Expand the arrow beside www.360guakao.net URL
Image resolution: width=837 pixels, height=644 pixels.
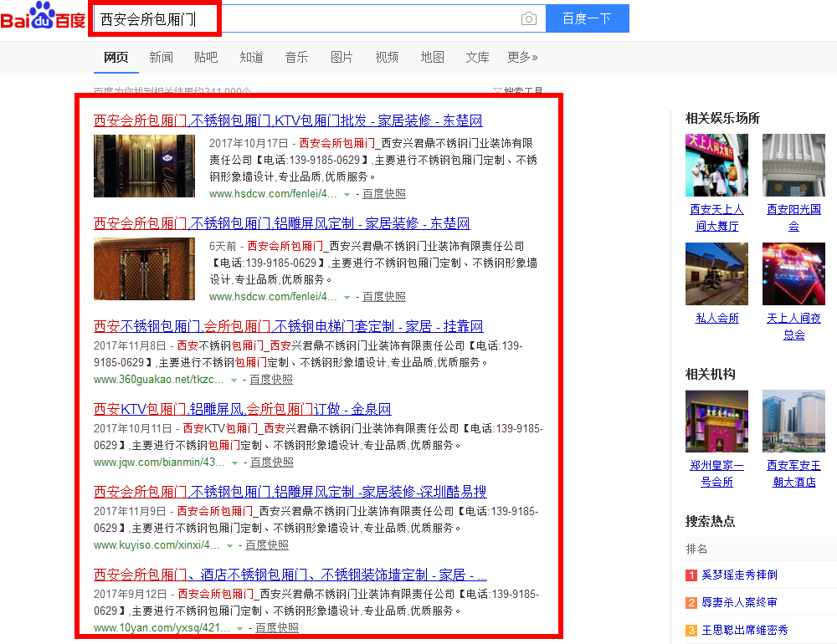234,380
